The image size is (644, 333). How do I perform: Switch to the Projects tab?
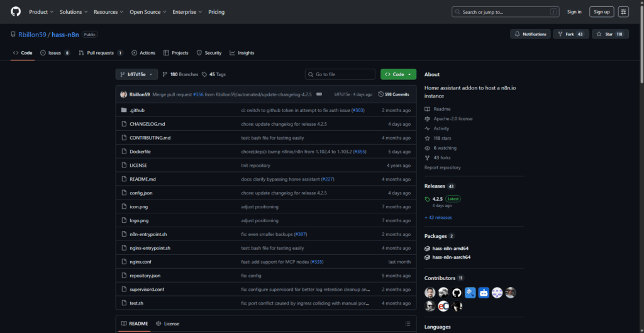click(x=176, y=53)
